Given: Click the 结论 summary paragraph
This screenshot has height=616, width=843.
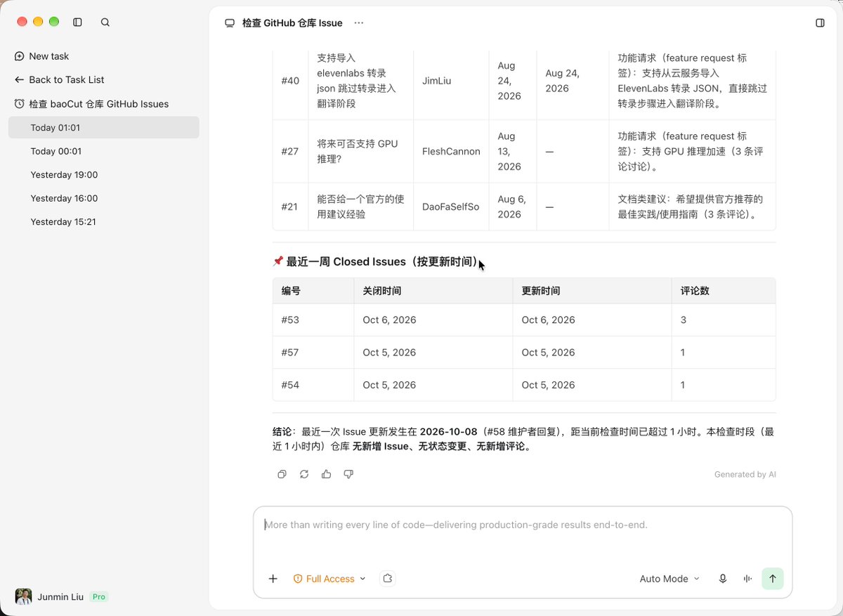Looking at the screenshot, I should point(523,439).
